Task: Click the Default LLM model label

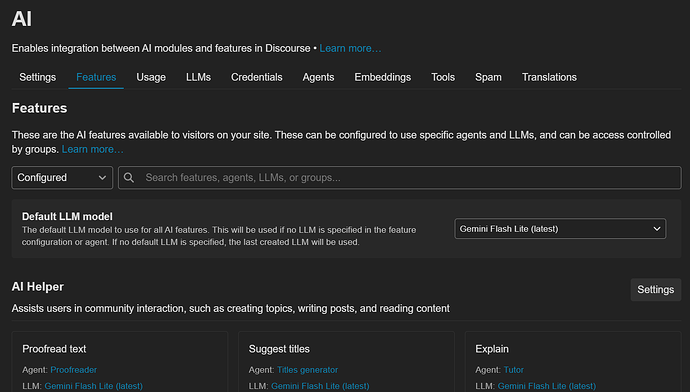Action: (67, 216)
